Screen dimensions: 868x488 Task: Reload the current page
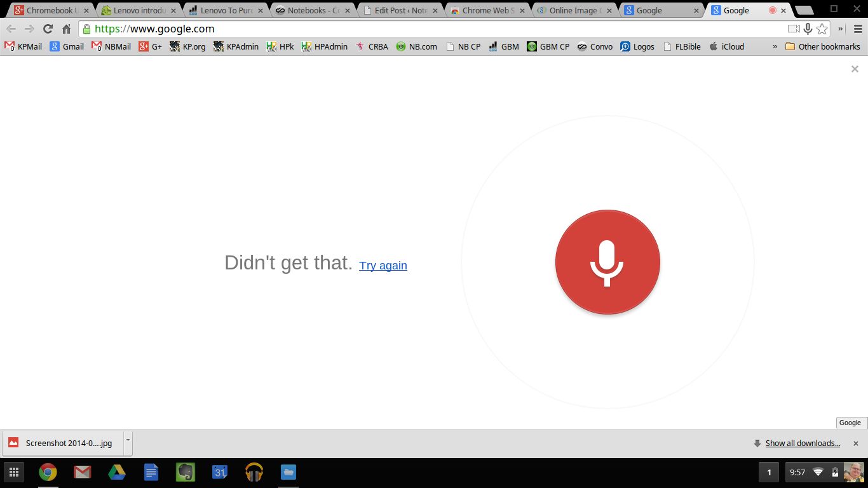[48, 29]
